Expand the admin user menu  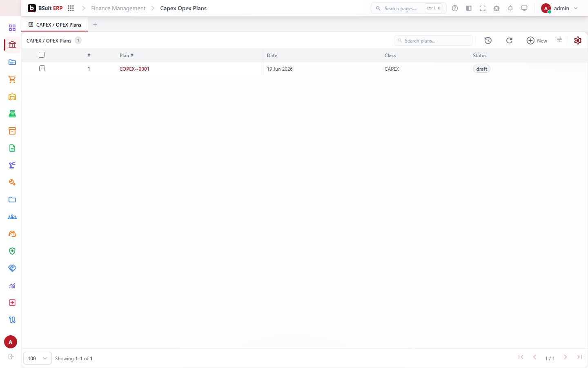point(559,8)
